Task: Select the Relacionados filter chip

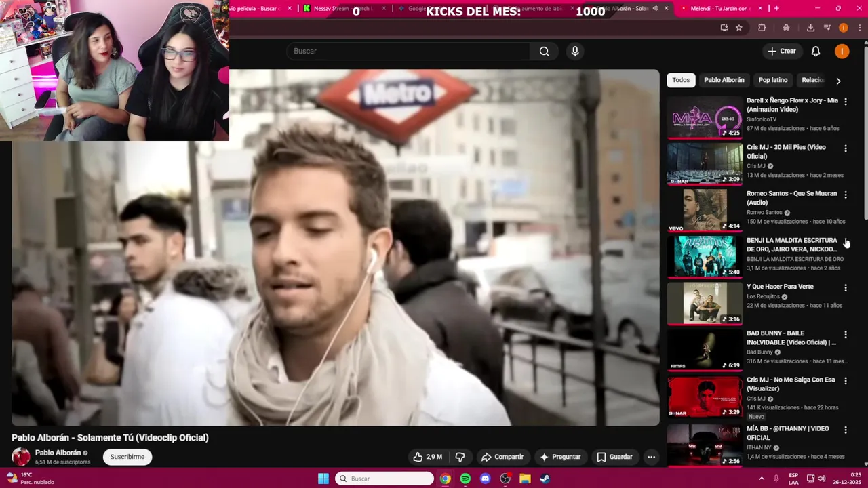Action: (812, 80)
